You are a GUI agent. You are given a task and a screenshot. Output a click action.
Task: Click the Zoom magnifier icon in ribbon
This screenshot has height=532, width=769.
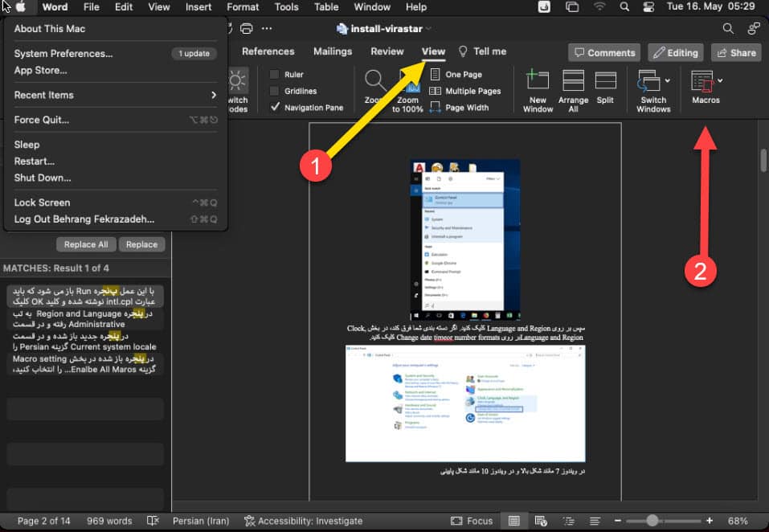point(376,80)
